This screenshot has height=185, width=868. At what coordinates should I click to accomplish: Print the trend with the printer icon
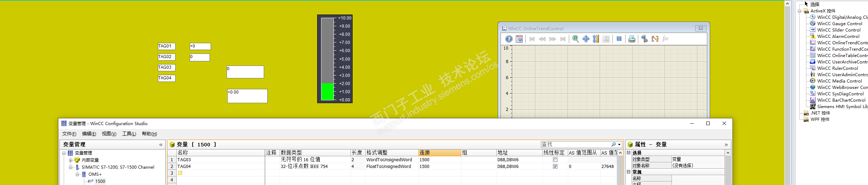point(632,39)
